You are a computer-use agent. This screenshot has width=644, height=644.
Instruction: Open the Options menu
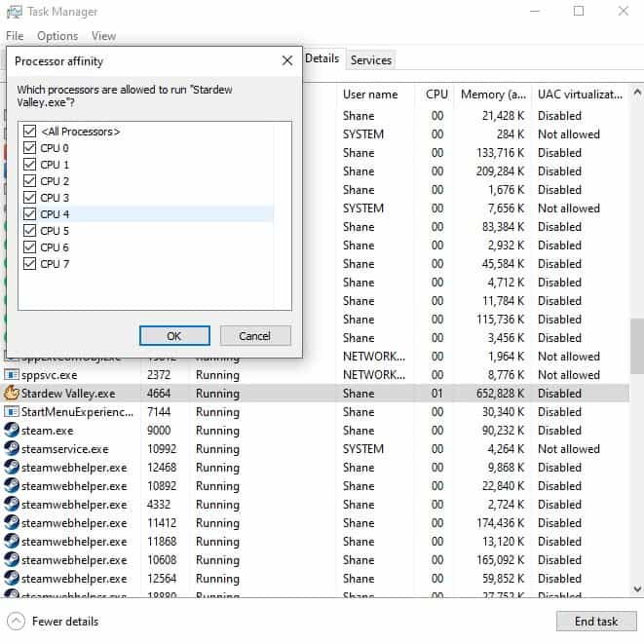pos(57,36)
